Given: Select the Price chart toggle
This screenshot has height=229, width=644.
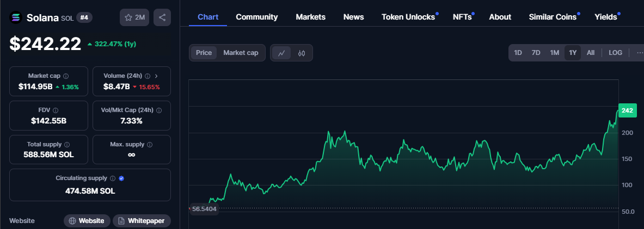Looking at the screenshot, I should pos(204,53).
